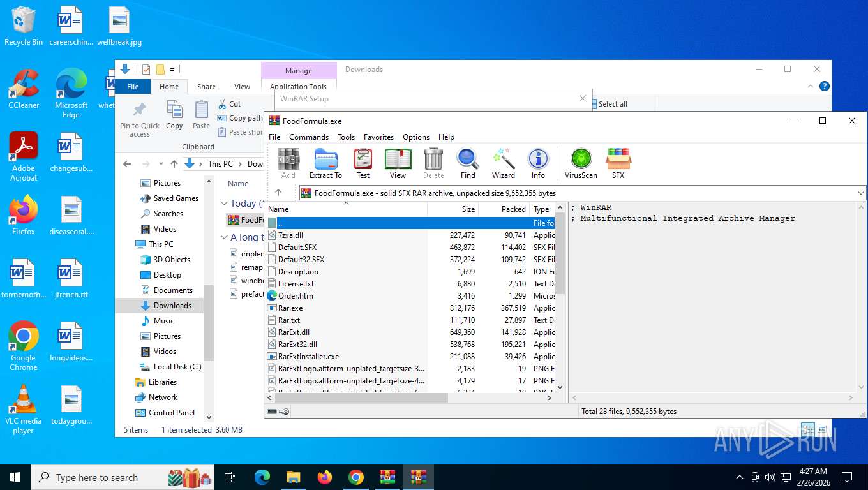Click Pin to Quick access in Explorer
This screenshot has height=490, width=868.
pyautogui.click(x=140, y=119)
